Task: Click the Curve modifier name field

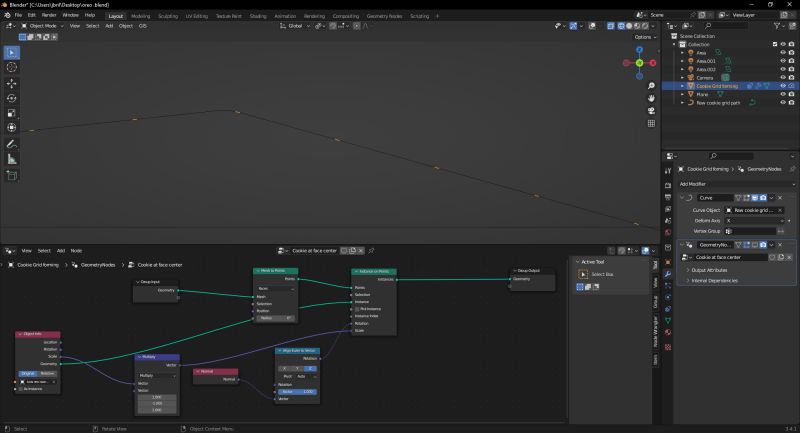Action: click(715, 197)
